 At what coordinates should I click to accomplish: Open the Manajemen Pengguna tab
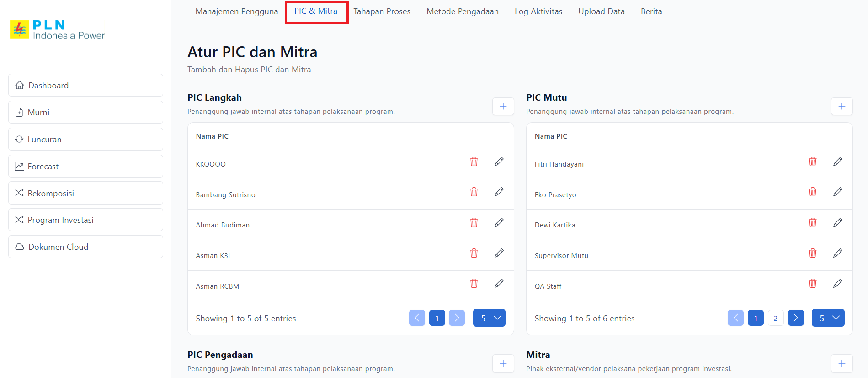236,11
